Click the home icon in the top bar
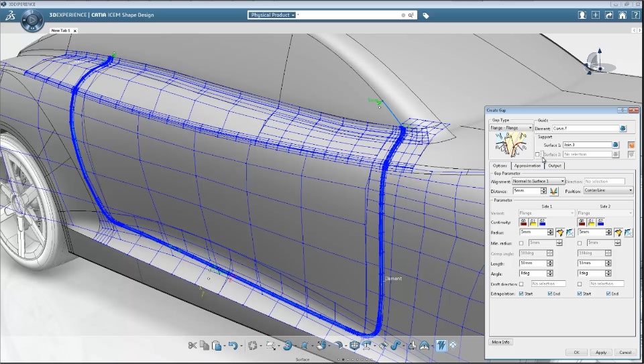The height and width of the screenshot is (364, 644). pos(623,15)
